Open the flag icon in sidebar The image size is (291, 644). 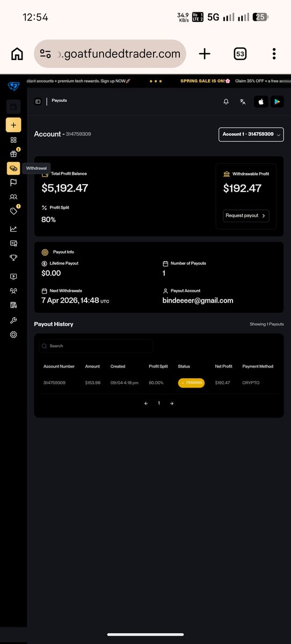click(13, 182)
